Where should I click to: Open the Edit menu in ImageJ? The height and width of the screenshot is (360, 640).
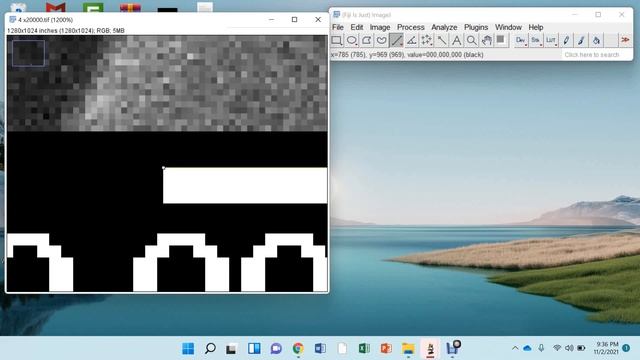(357, 27)
